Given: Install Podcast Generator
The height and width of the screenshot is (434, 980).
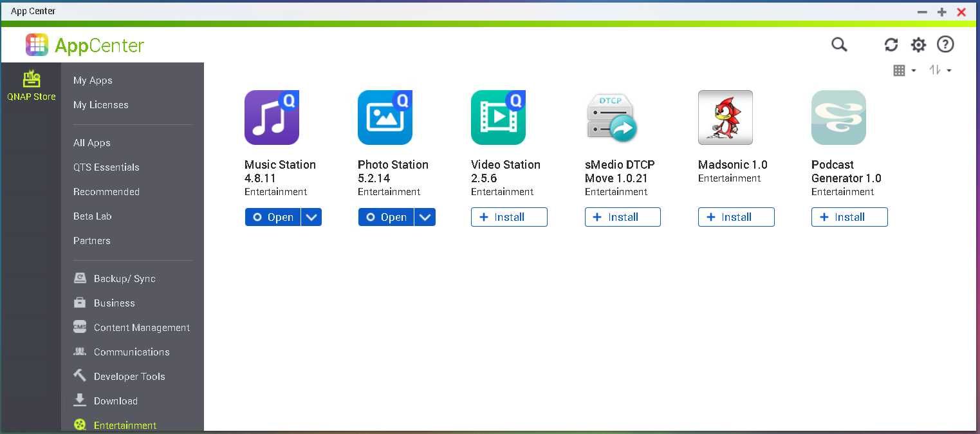Looking at the screenshot, I should 849,217.
